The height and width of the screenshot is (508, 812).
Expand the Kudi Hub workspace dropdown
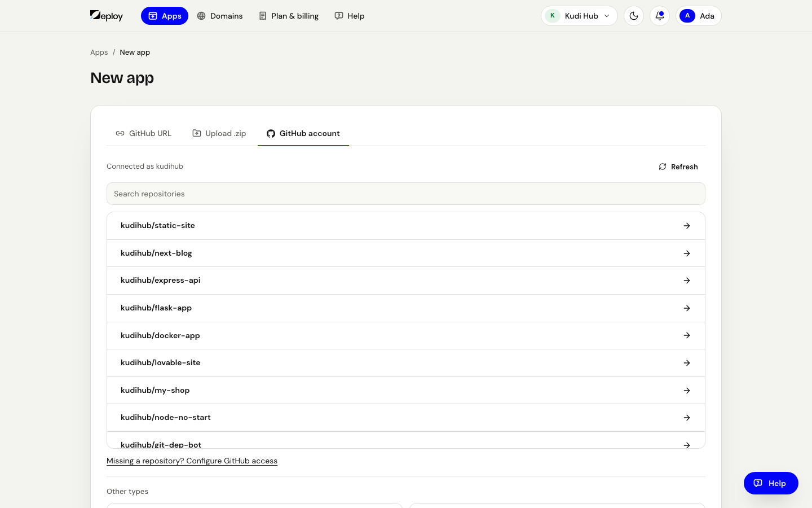[x=579, y=16]
